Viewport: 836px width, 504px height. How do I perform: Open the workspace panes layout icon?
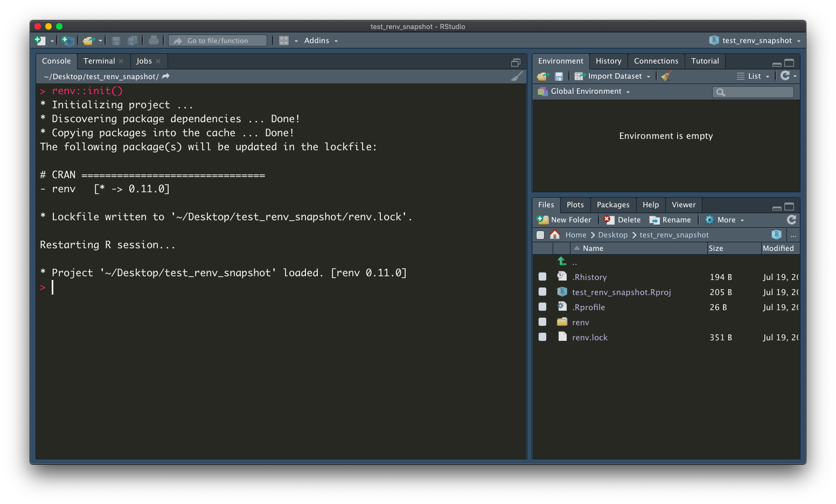click(284, 40)
